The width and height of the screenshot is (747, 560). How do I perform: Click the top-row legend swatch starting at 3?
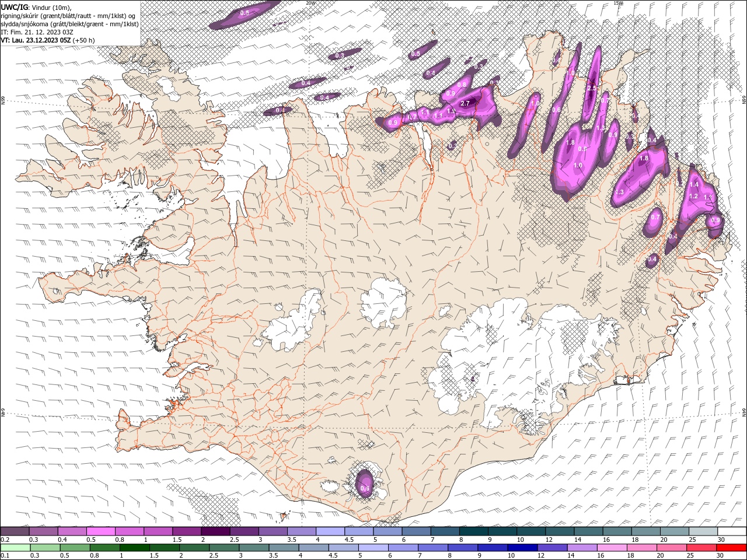click(273, 531)
